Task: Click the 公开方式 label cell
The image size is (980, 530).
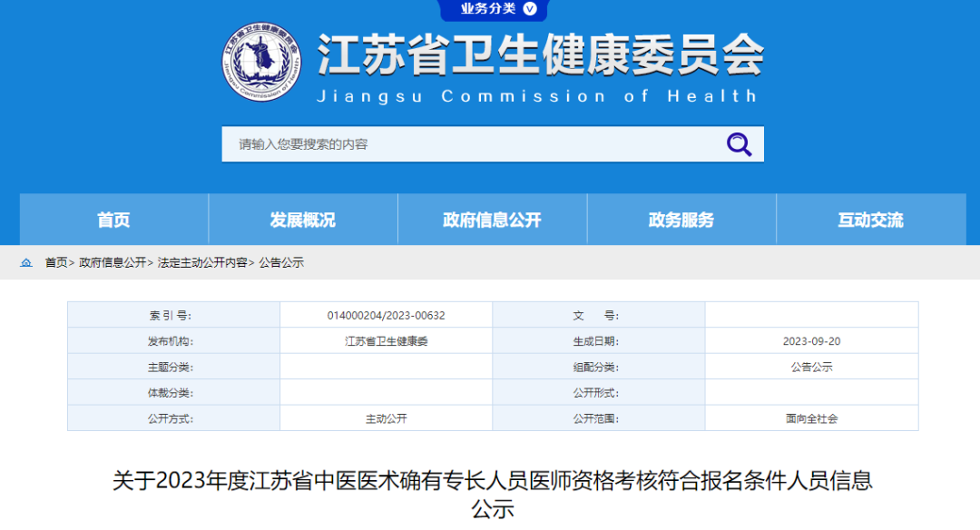Action: coord(173,418)
